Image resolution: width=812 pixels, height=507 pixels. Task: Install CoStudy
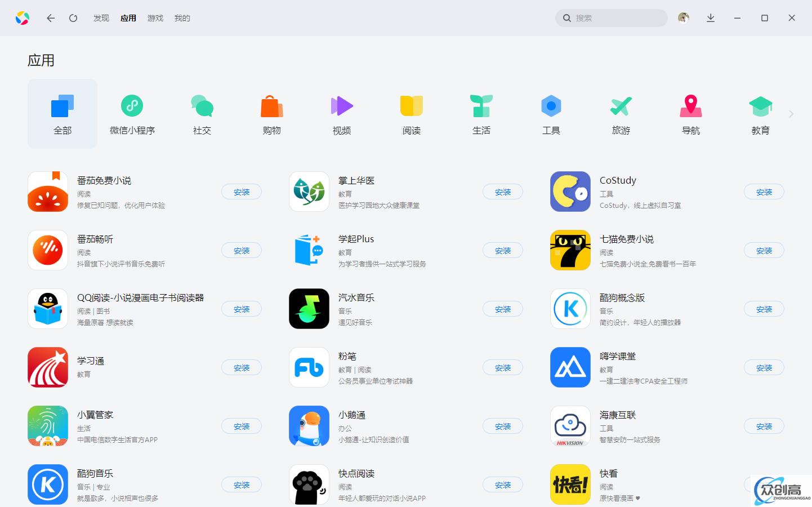coord(764,192)
